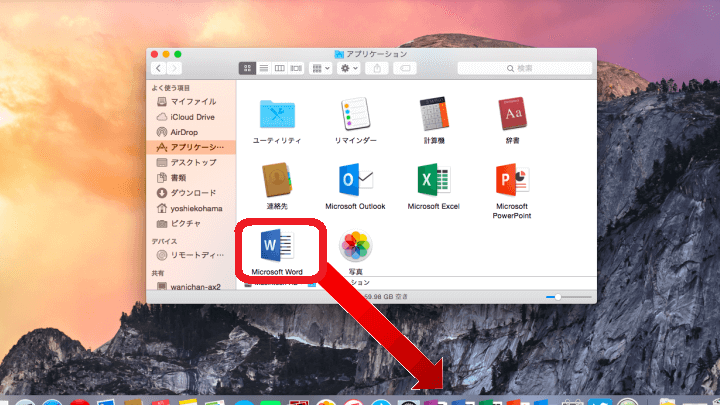Select マイファイル in the sidebar

coord(191,101)
